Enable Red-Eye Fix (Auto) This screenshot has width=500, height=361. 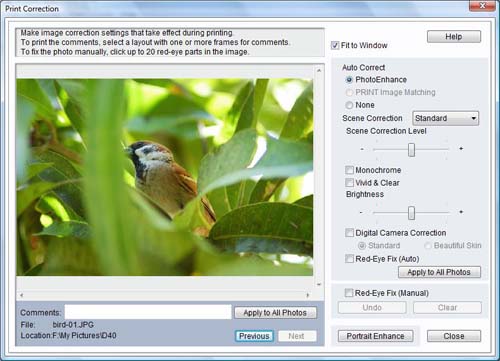pyautogui.click(x=349, y=259)
